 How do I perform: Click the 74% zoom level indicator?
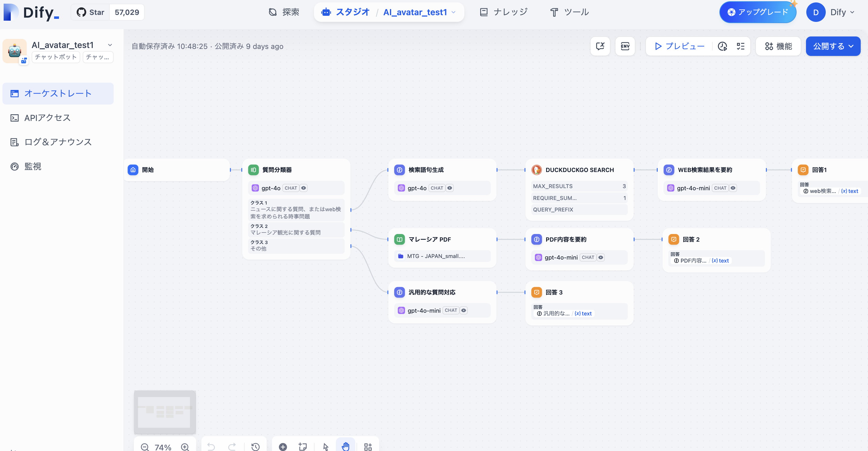163,447
